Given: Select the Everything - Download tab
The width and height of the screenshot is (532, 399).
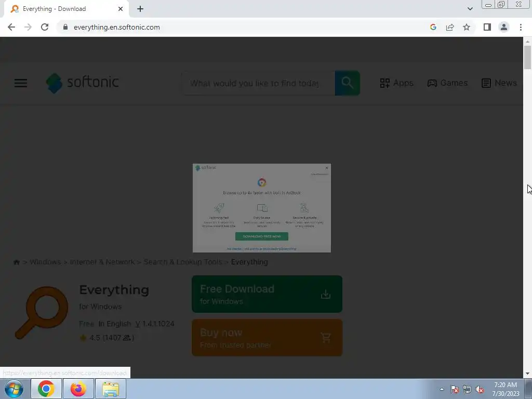Looking at the screenshot, I should pos(66,9).
